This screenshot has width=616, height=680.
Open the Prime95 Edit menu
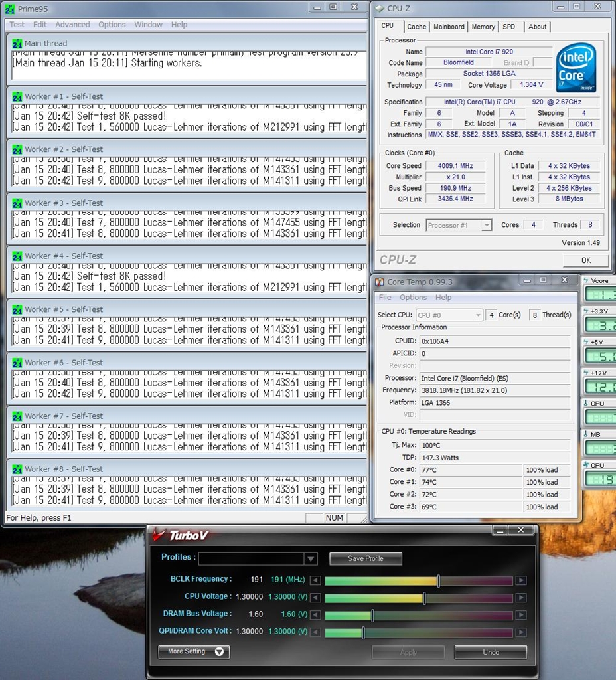pyautogui.click(x=39, y=25)
